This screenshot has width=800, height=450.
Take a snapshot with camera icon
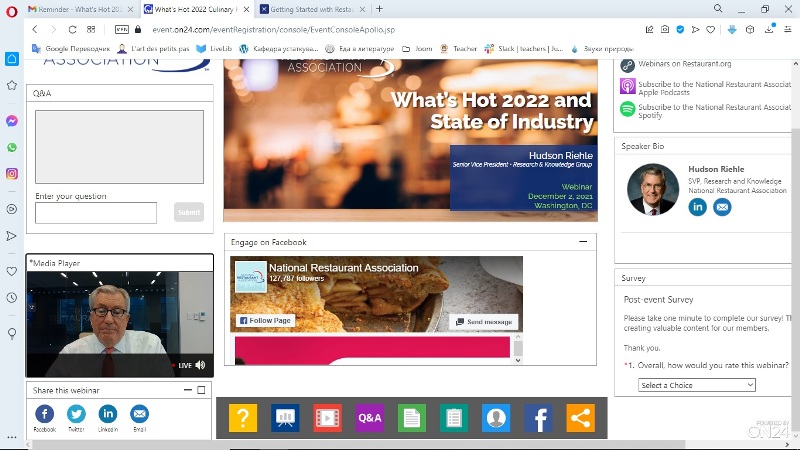[665, 30]
